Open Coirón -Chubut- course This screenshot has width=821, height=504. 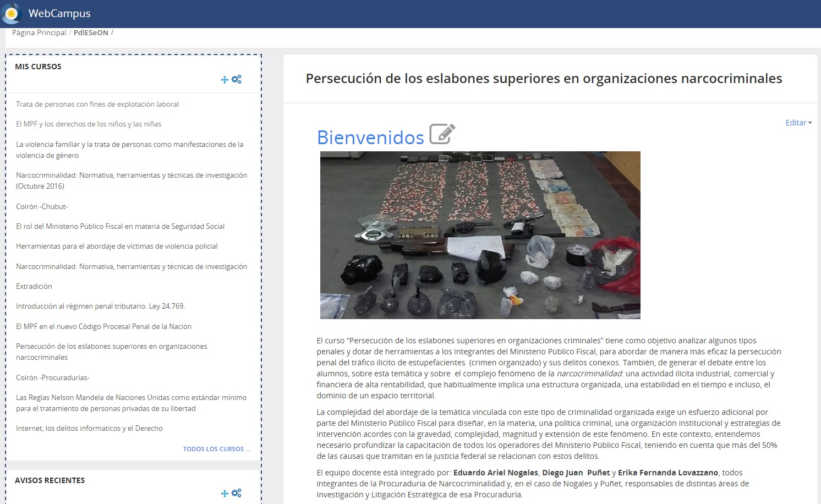click(42, 206)
